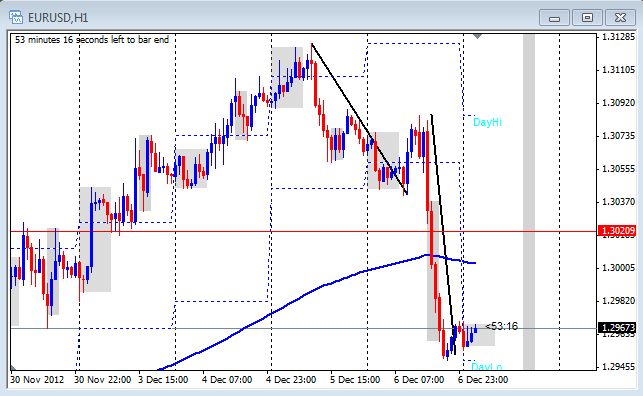
Task: Minimize the EURUSD,H1 chart window
Action: [554, 18]
